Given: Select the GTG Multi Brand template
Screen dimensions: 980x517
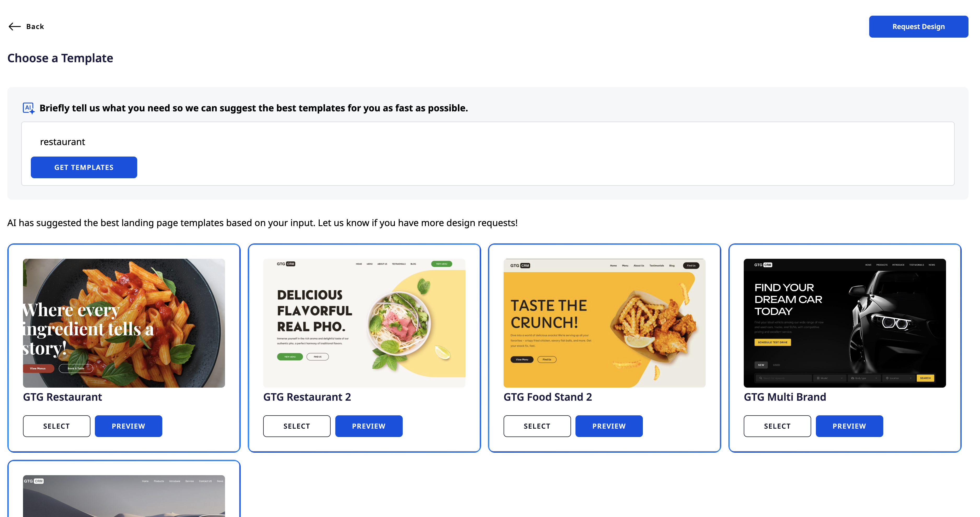Looking at the screenshot, I should [777, 426].
